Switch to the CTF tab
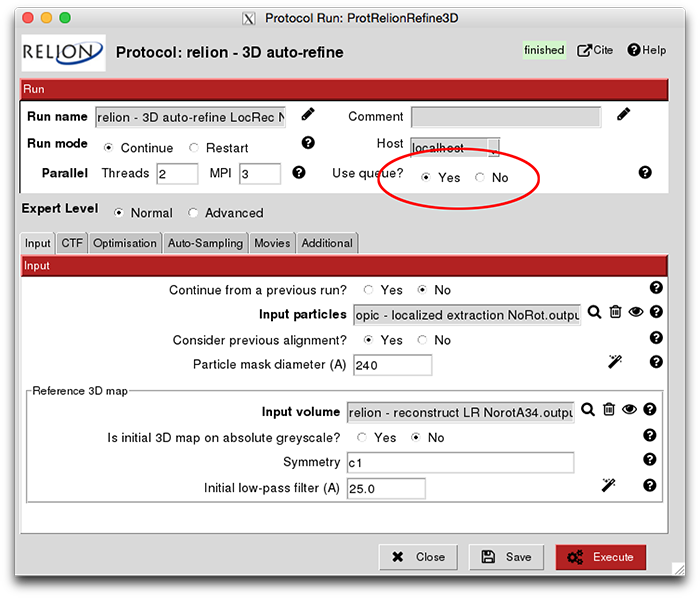This screenshot has height=598, width=700. [x=72, y=243]
